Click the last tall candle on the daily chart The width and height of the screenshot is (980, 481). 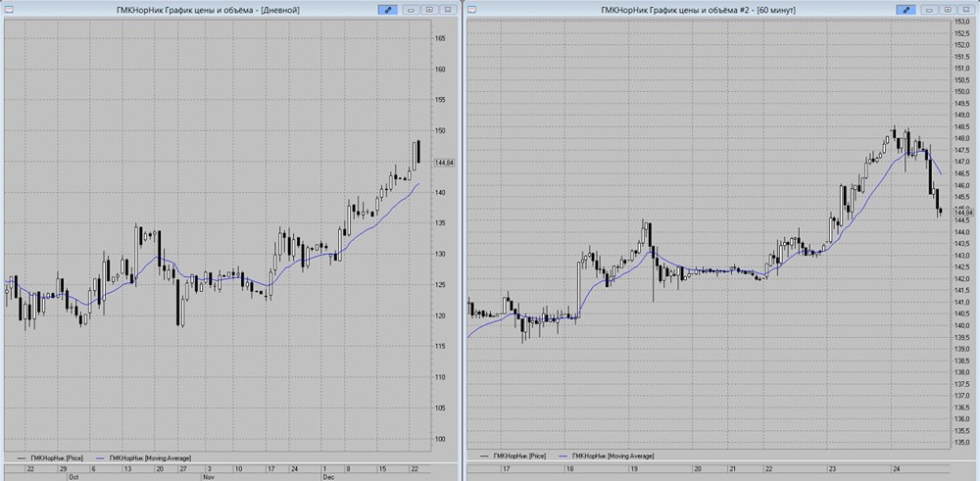pos(416,152)
